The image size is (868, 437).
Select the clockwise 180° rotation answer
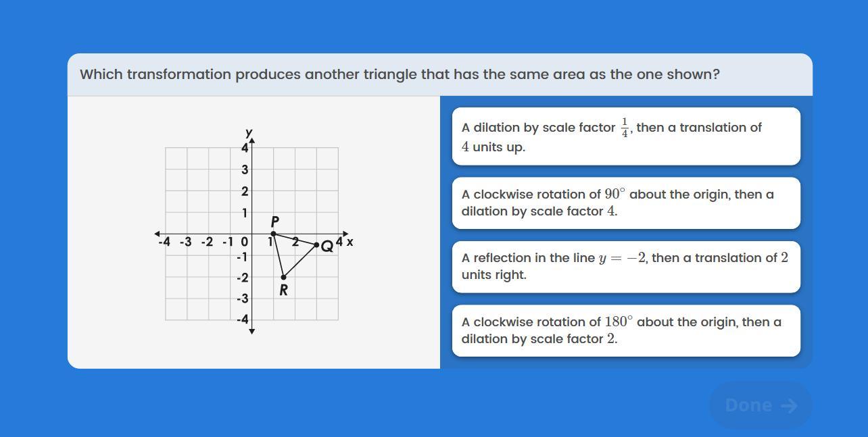pyautogui.click(x=625, y=330)
